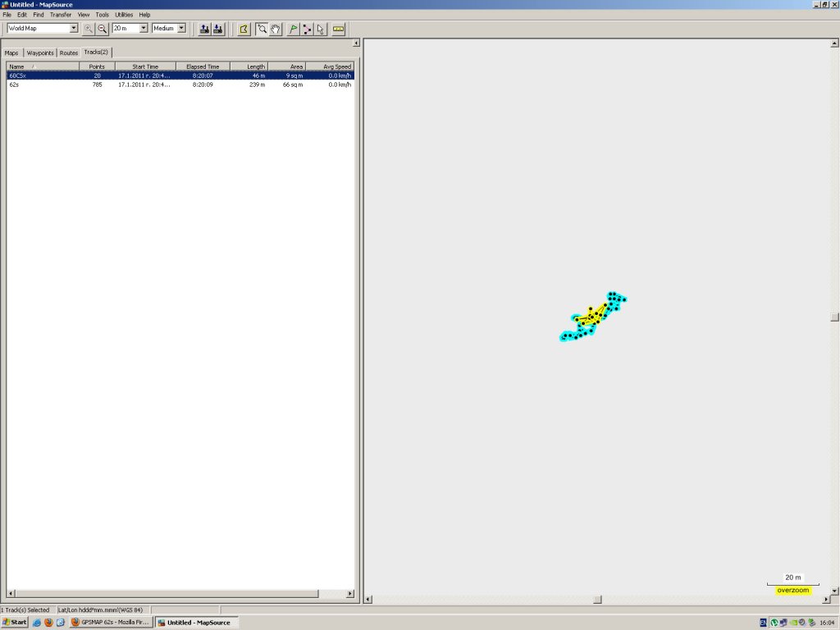
Task: Click the cyan and yellow track on map
Action: click(592, 317)
